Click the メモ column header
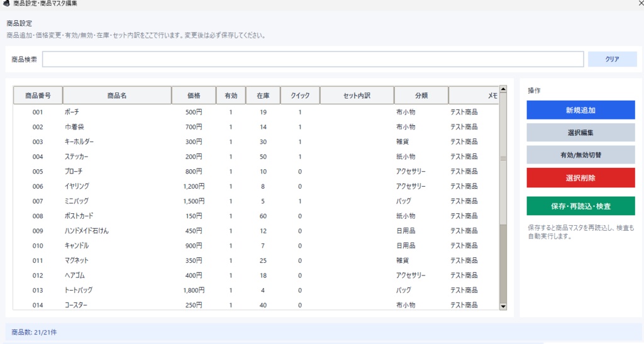The width and height of the screenshot is (644, 344). [x=474, y=95]
